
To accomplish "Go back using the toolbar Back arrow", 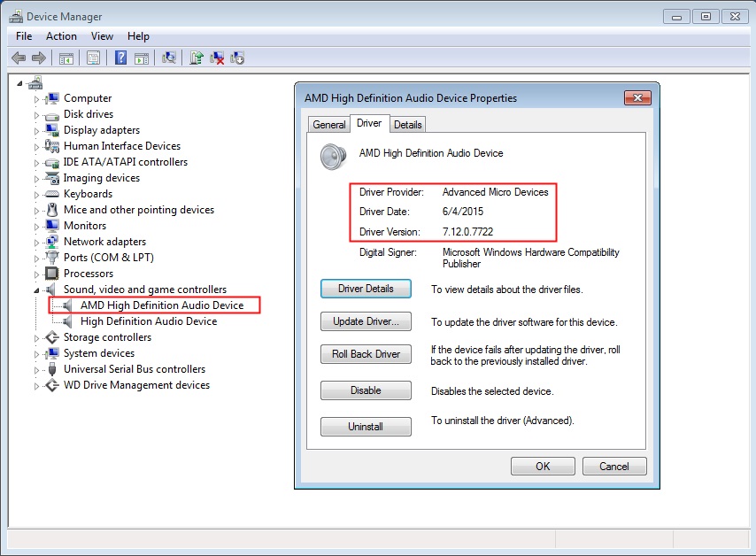I will point(19,58).
